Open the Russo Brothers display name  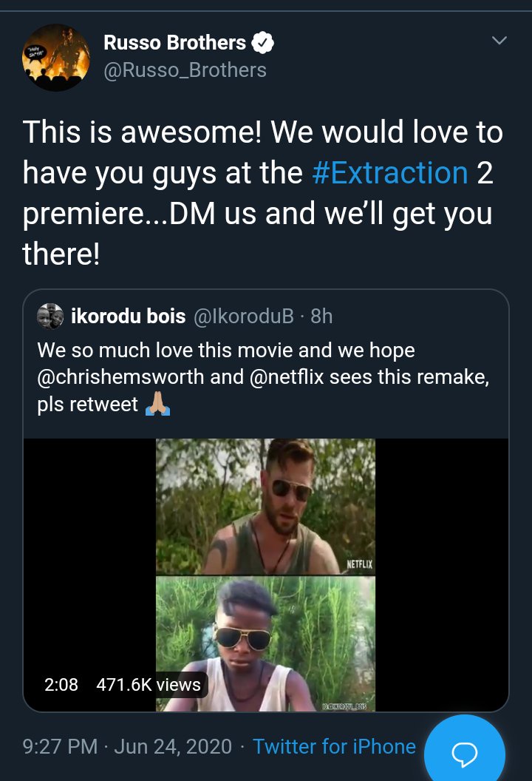pos(174,43)
